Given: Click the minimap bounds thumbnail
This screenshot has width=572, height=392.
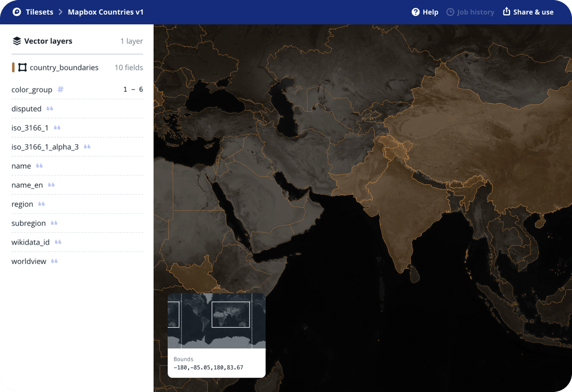Looking at the screenshot, I should [x=217, y=322].
